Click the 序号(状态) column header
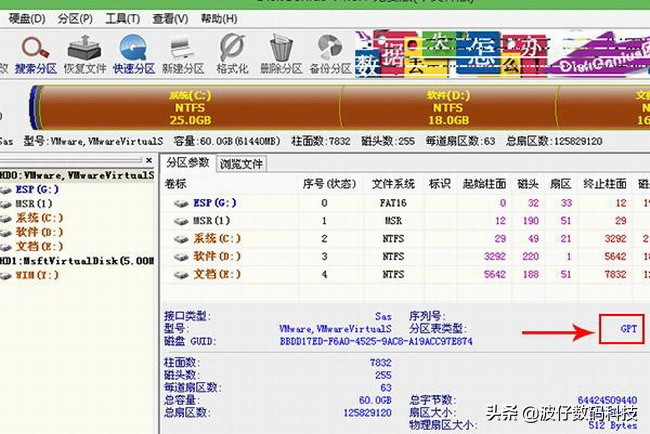Screen dimensions: 650x434 [330, 184]
